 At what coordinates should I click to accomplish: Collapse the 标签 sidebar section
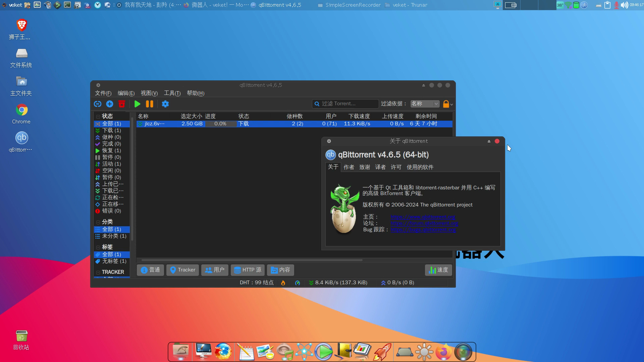coord(98,247)
